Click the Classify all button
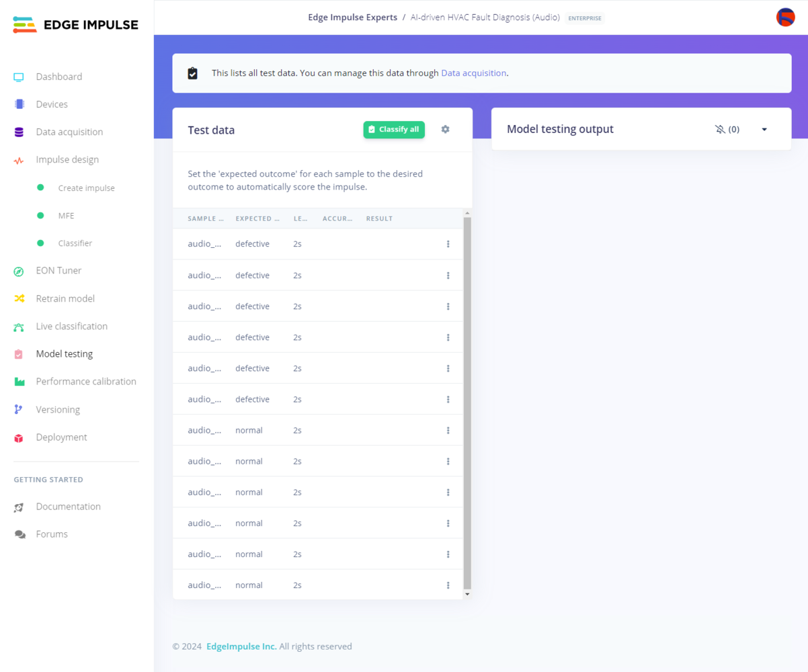 [394, 129]
